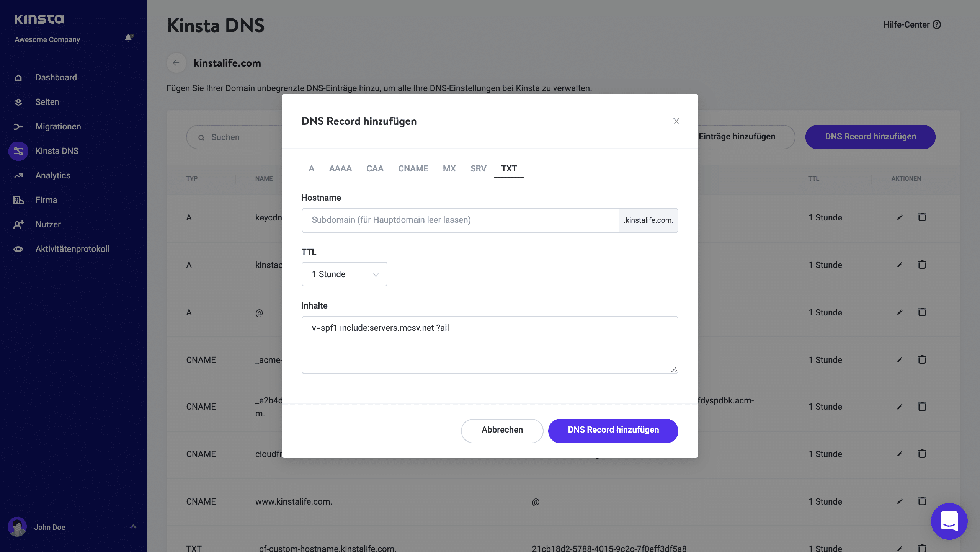This screenshot has height=552, width=980.
Task: Delete the @ A record
Action: point(922,312)
